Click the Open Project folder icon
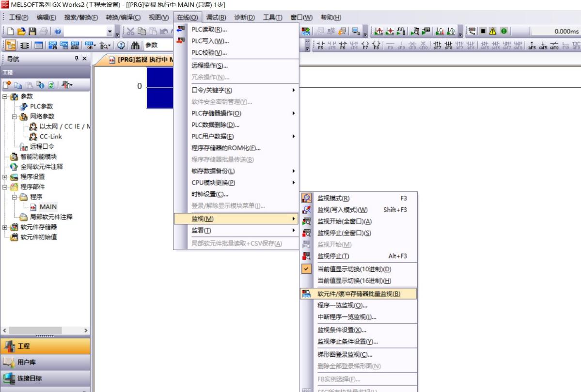The width and height of the screenshot is (581, 392). point(21,31)
